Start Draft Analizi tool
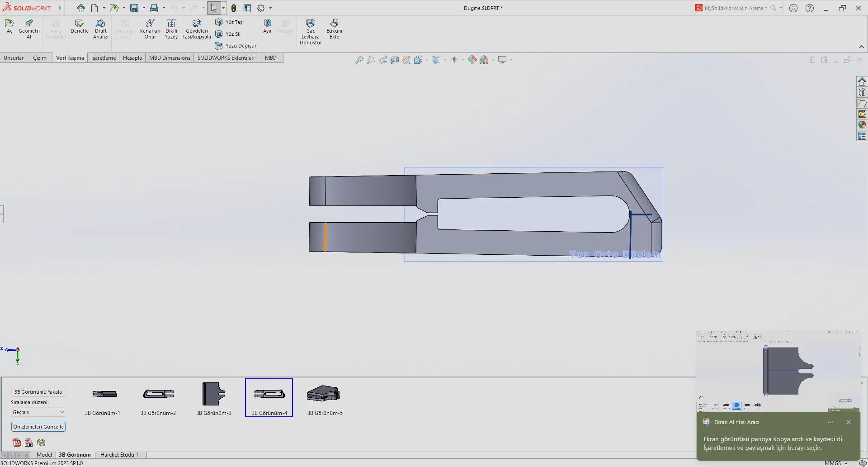Viewport: 868px width, 467px height. tap(101, 29)
